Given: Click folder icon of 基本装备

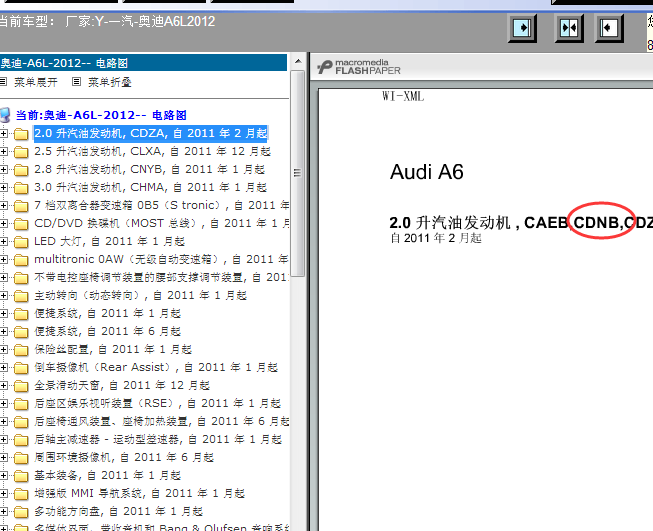Looking at the screenshot, I should (21, 476).
